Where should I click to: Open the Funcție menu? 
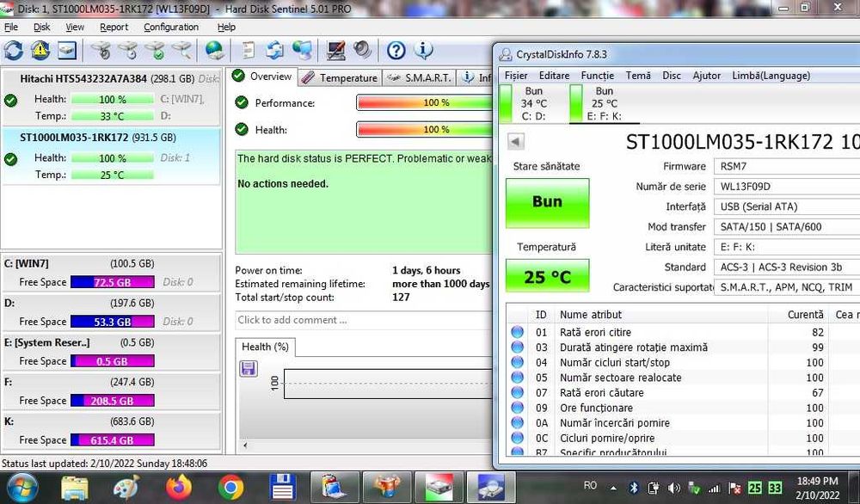(x=598, y=75)
